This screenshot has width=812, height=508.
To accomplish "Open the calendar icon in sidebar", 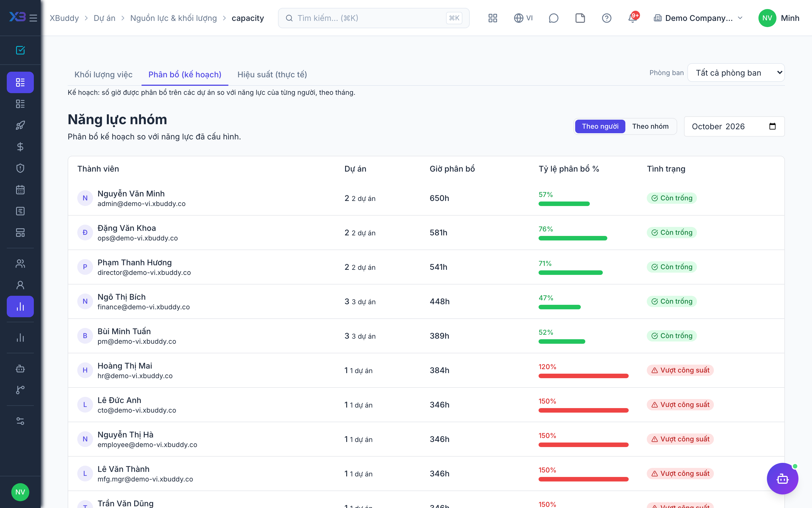I will tap(20, 190).
